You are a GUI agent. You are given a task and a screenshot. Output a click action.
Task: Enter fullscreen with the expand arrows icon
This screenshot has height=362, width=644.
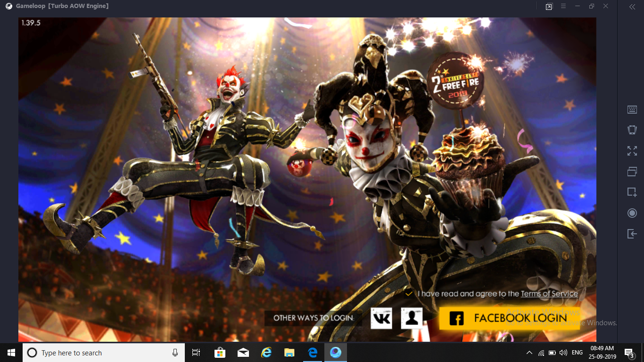(632, 151)
